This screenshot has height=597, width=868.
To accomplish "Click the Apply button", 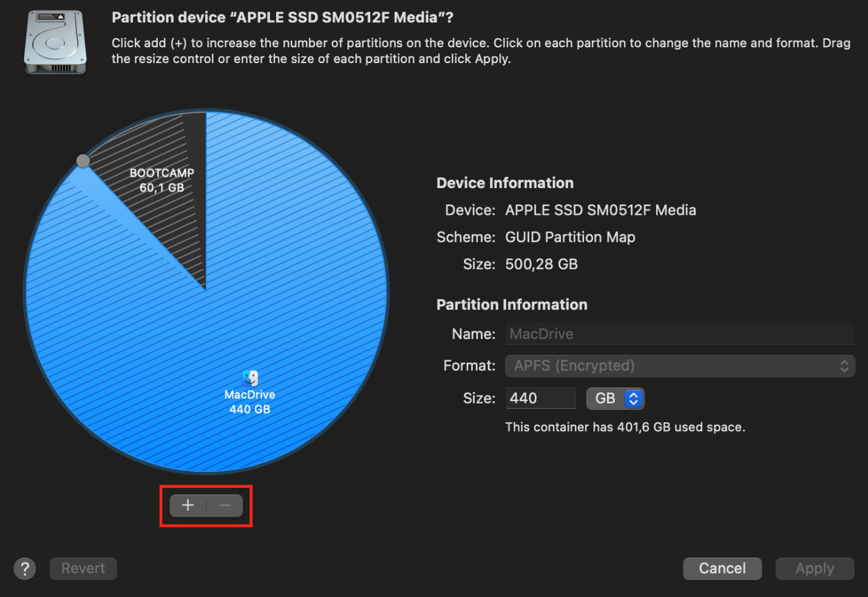I will (815, 568).
